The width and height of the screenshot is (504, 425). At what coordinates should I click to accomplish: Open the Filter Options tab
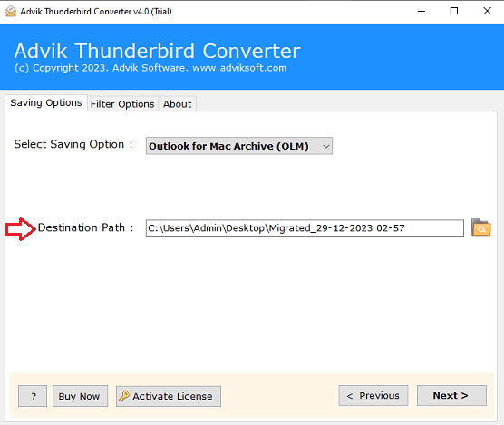(122, 104)
